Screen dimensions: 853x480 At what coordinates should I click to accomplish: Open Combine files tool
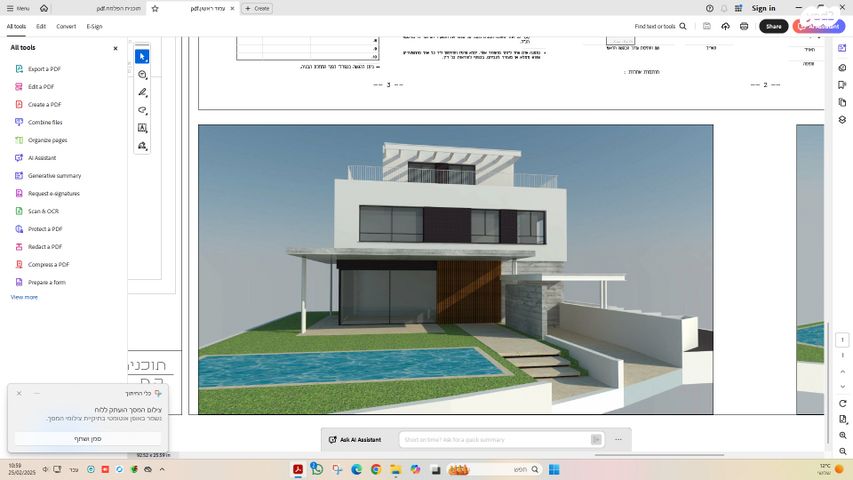coord(45,122)
